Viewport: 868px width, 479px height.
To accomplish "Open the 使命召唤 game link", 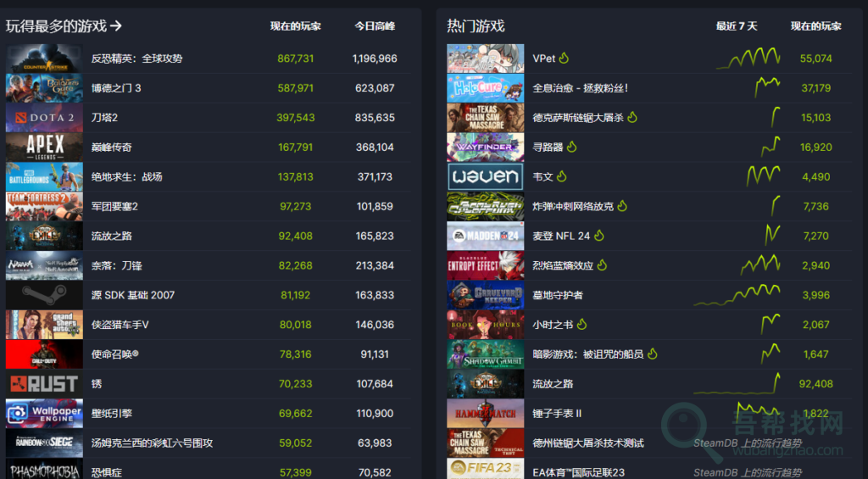I will [x=115, y=354].
